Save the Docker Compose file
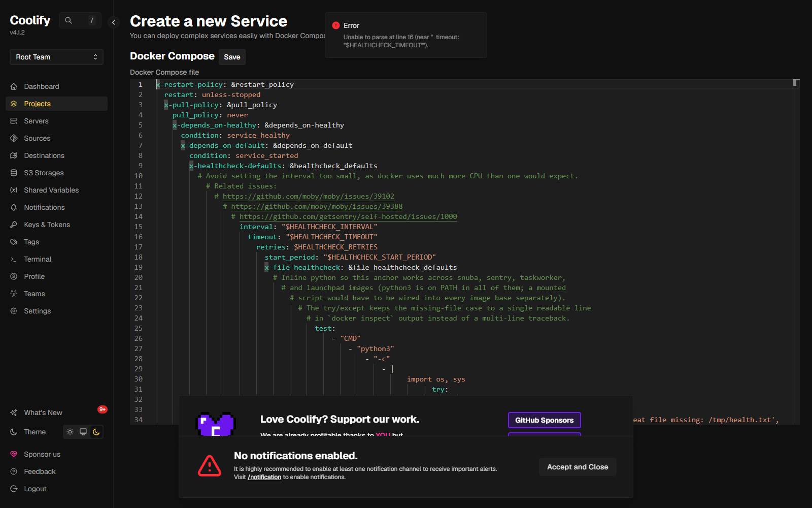 [x=232, y=57]
